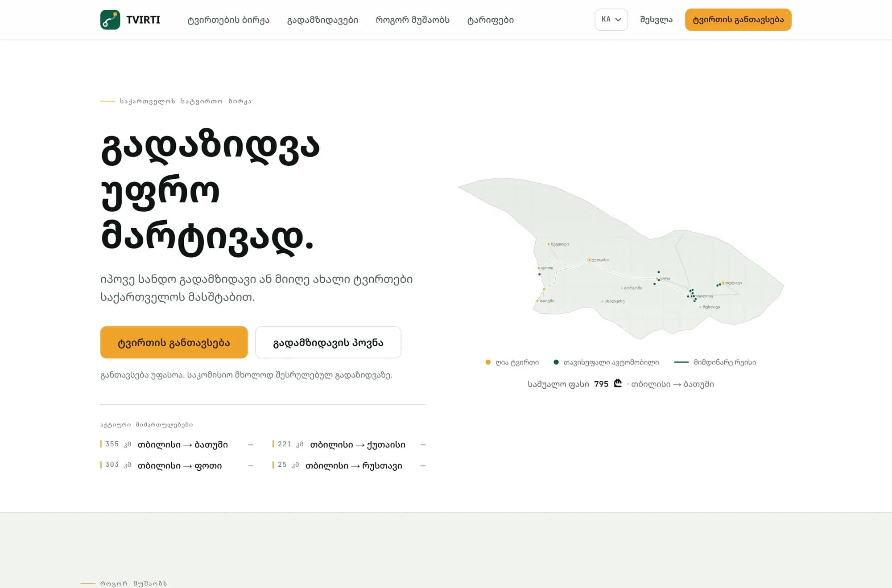This screenshot has height=588, width=892.
Task: Click the Georgia map area
Action: coord(621,259)
